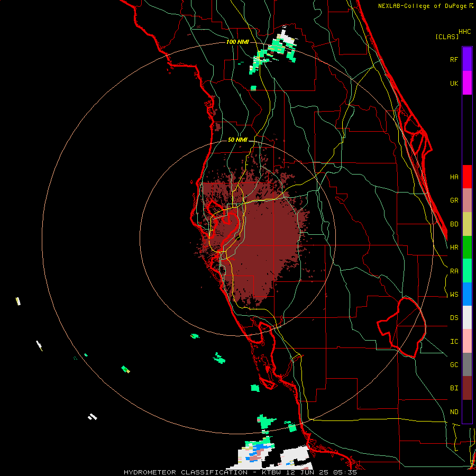Click the blue WS legend color swatch

click(467, 294)
